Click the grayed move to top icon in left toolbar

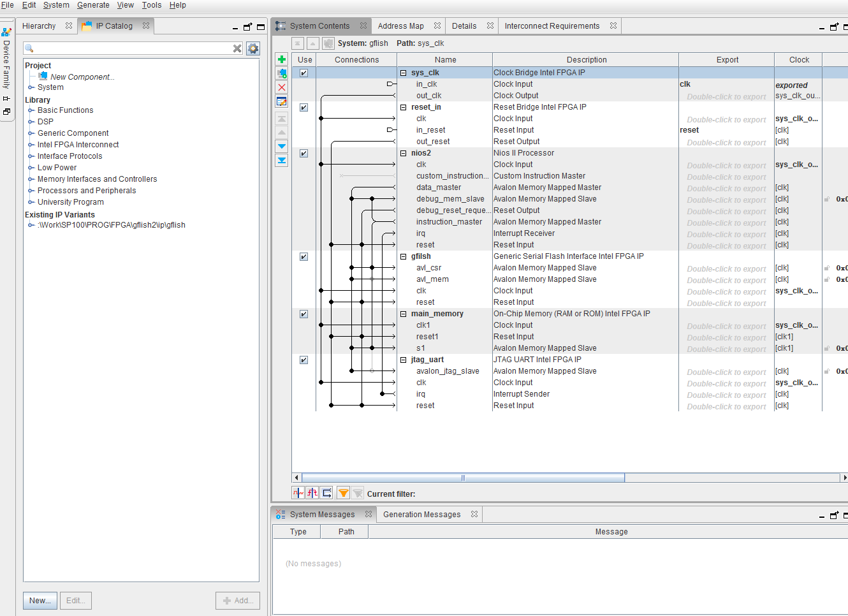click(x=281, y=119)
